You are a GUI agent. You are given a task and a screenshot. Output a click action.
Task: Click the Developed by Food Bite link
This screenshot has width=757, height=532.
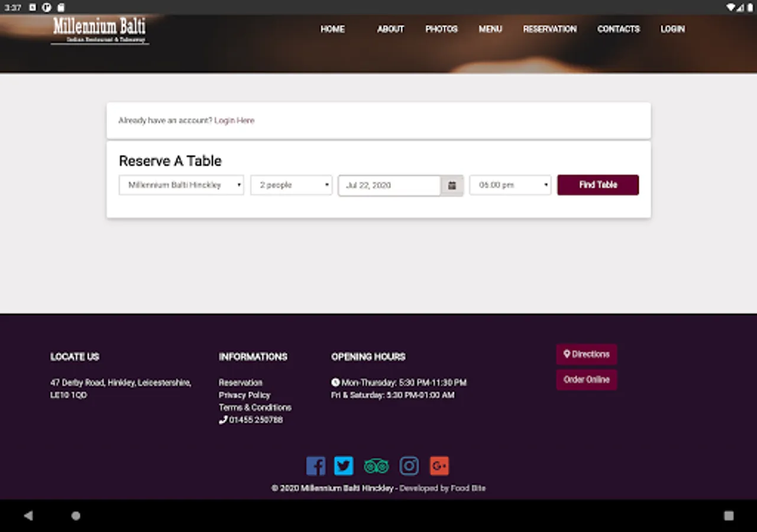pos(442,488)
